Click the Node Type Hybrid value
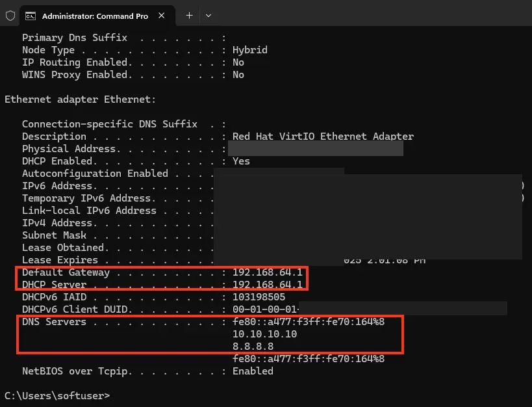This screenshot has height=407, width=532. (249, 50)
